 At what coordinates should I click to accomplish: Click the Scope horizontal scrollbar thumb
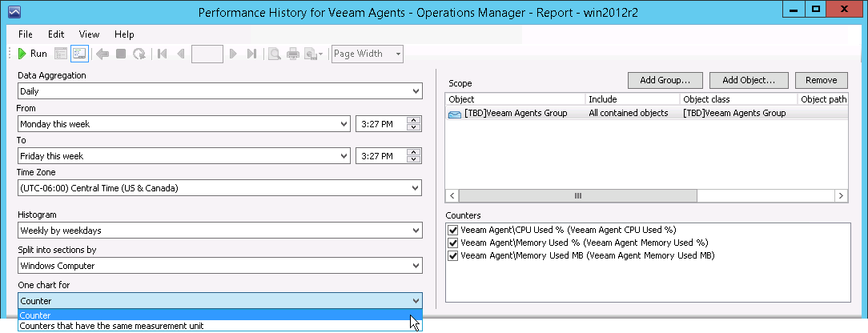point(578,196)
